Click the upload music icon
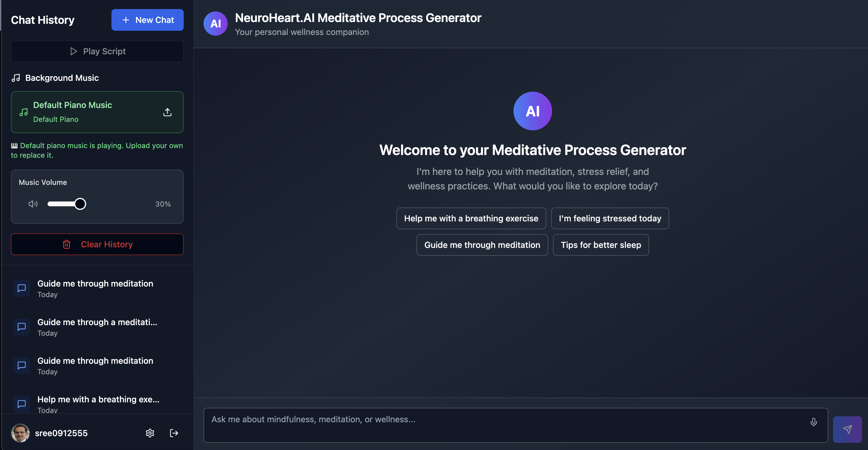 [167, 112]
